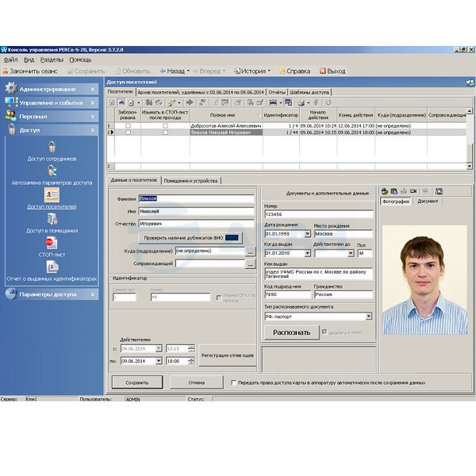Viewport: 476px width, 476px height.
Task: Open the СТОП-лист icon in sidebar
Action: point(52,243)
